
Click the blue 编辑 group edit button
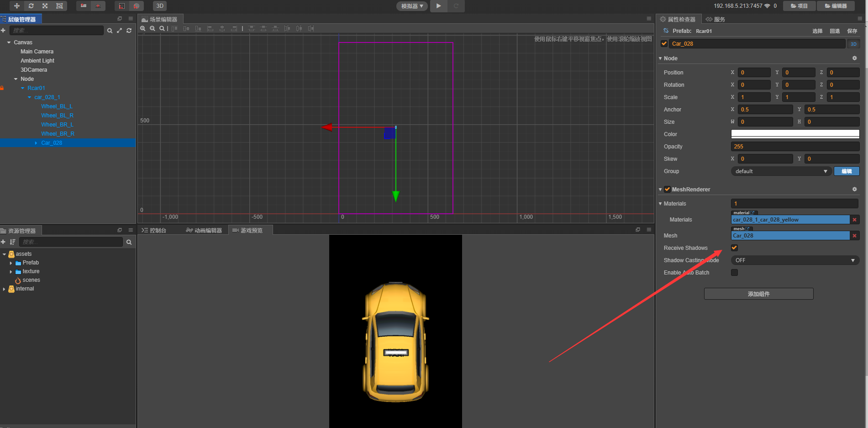pos(847,171)
